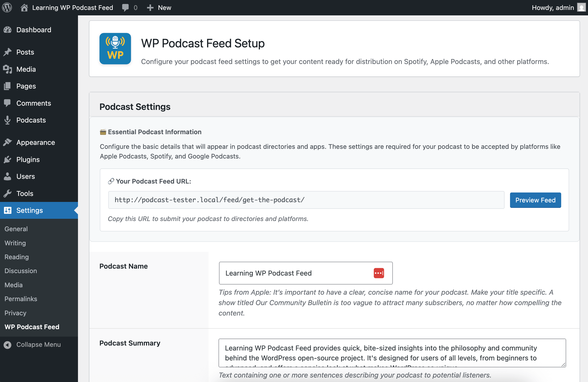588x382 pixels.
Task: Select WP Podcast Feed under Settings
Action: click(32, 327)
